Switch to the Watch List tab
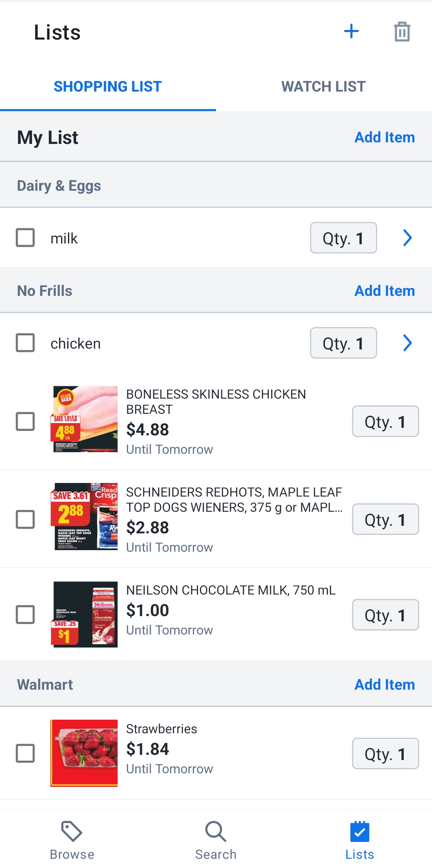The image size is (432, 868). (x=324, y=86)
